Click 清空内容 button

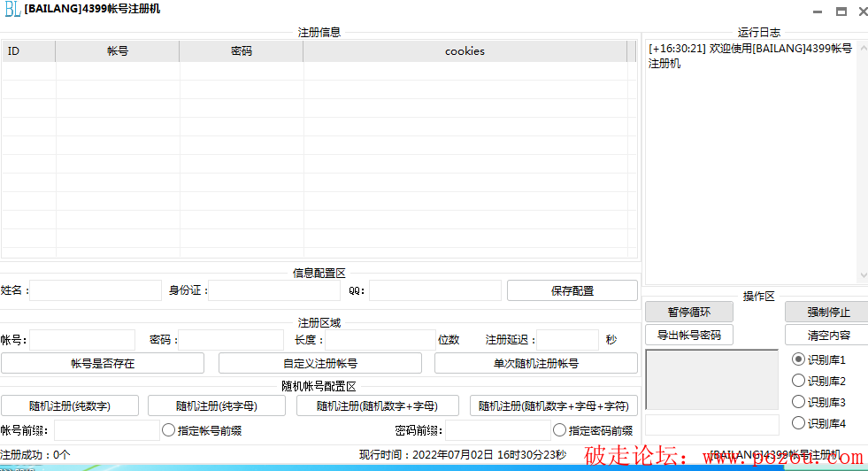(827, 335)
